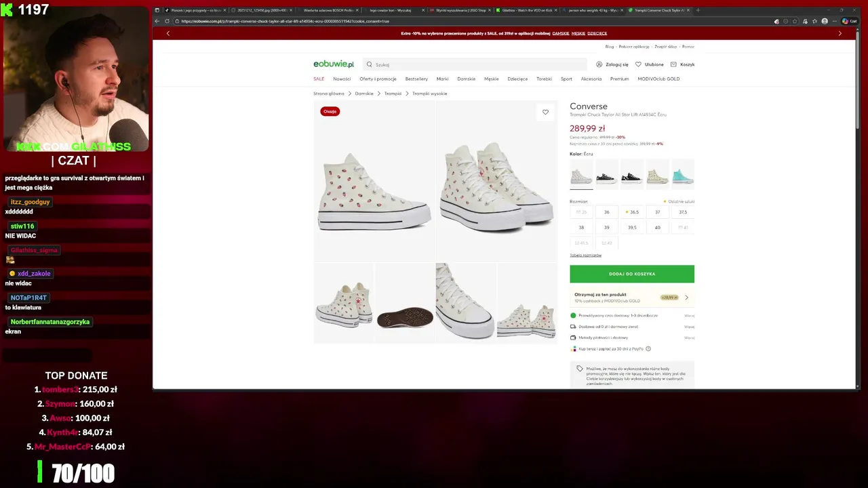The width and height of the screenshot is (868, 488).
Task: Choose unavailable size 41 notification
Action: pyautogui.click(x=683, y=228)
